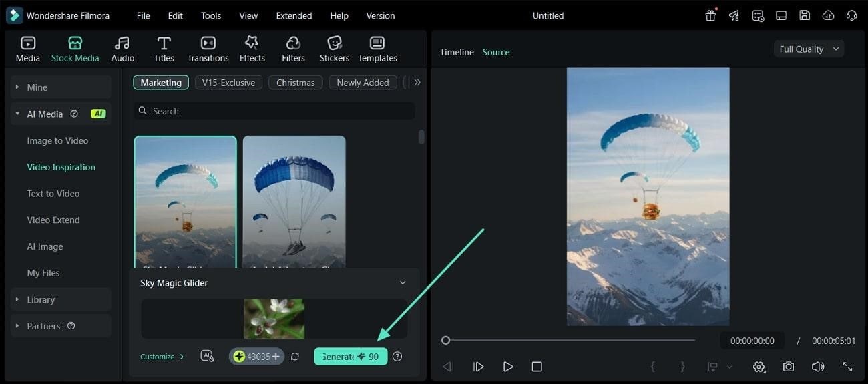The height and width of the screenshot is (384, 868).
Task: Open the Edit menu
Action: tap(176, 15)
